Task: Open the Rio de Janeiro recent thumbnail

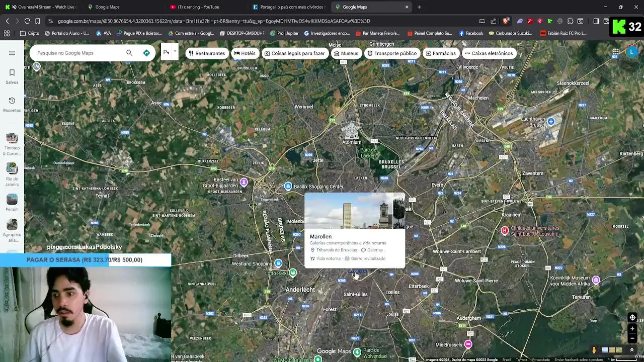Action: pos(12,168)
